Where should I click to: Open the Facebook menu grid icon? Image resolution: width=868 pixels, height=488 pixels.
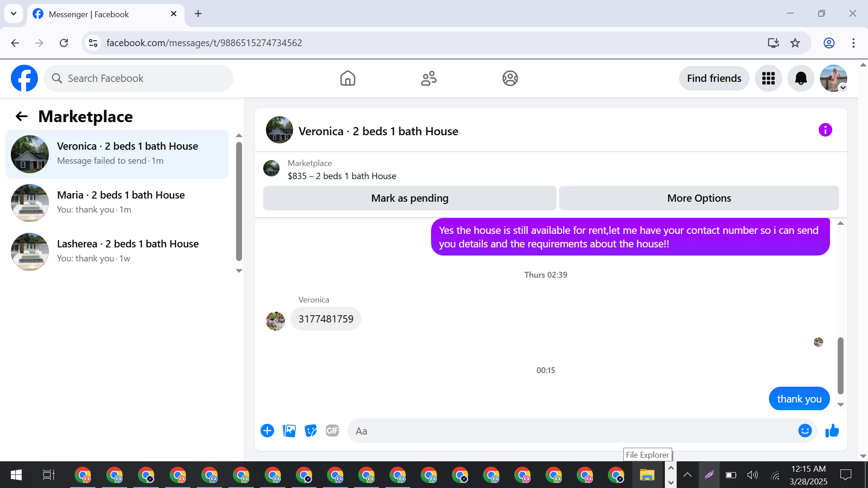(x=768, y=78)
